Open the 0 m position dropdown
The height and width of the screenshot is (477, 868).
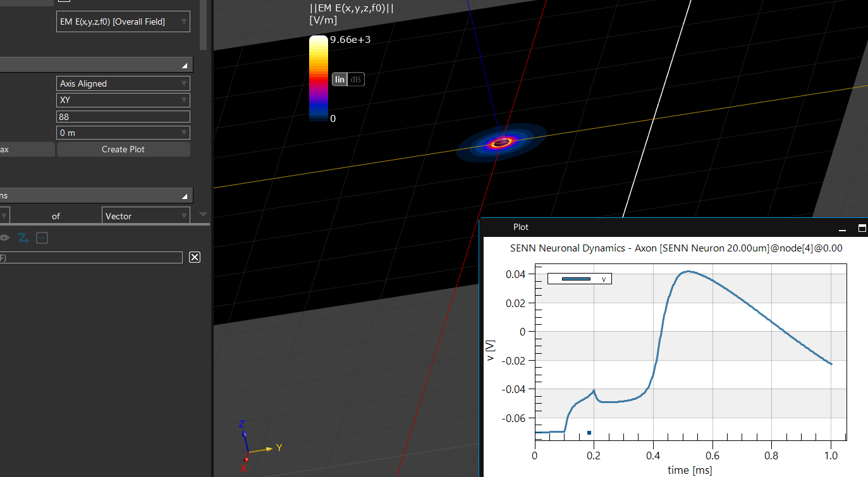pyautogui.click(x=123, y=133)
